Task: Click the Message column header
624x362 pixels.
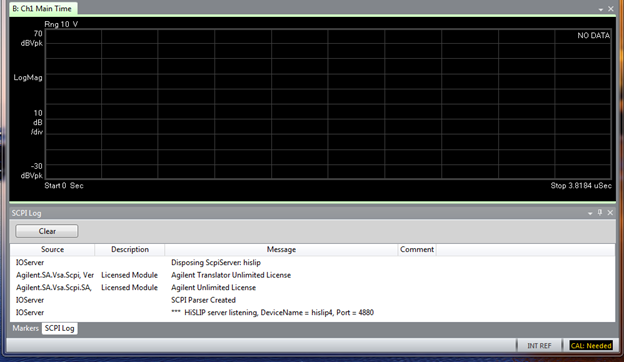Action: point(281,249)
